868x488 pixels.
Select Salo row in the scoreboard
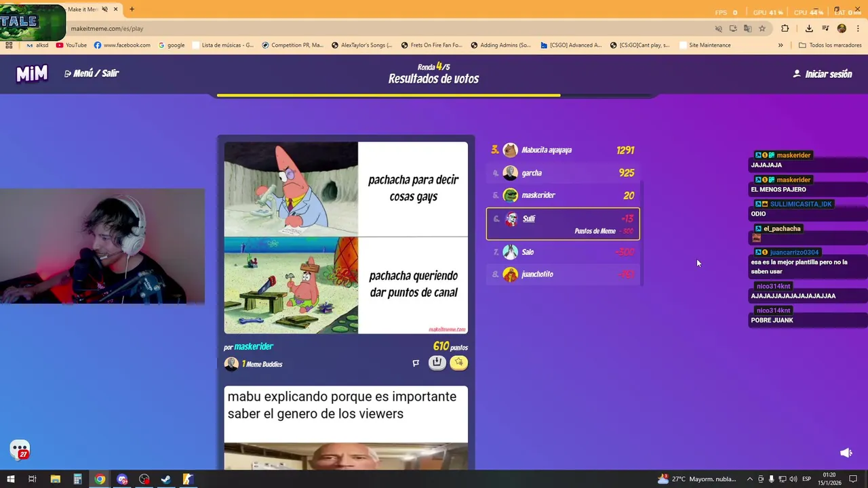pyautogui.click(x=563, y=252)
